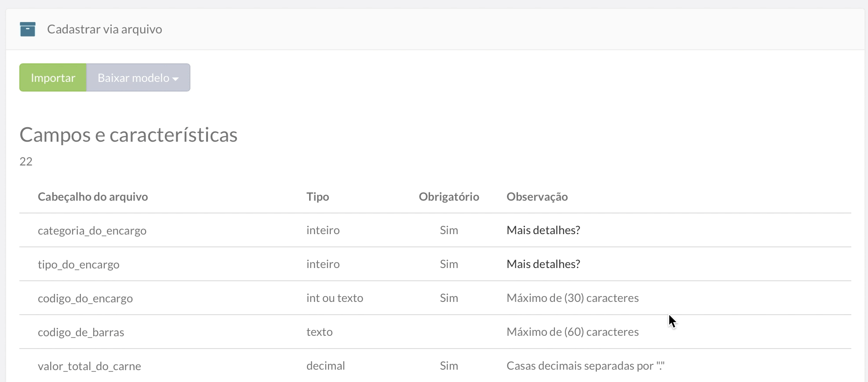Select the Cadastrar via arquivo panel title

pos(104,29)
